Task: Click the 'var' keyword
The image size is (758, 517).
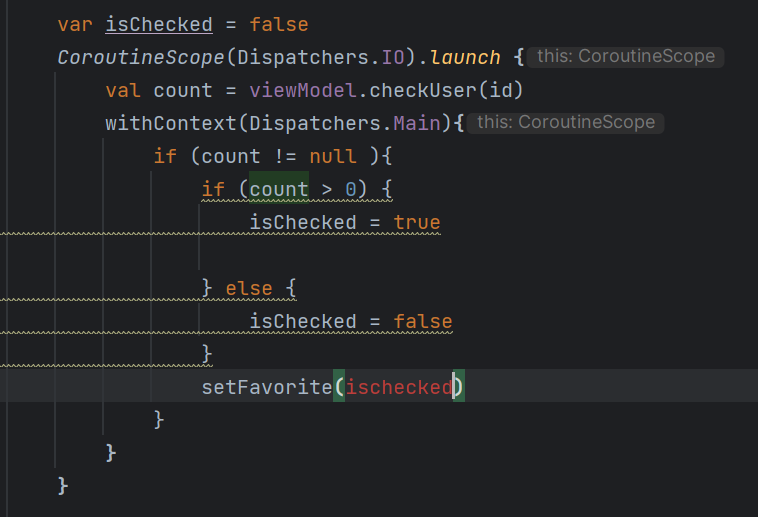Action: point(75,24)
